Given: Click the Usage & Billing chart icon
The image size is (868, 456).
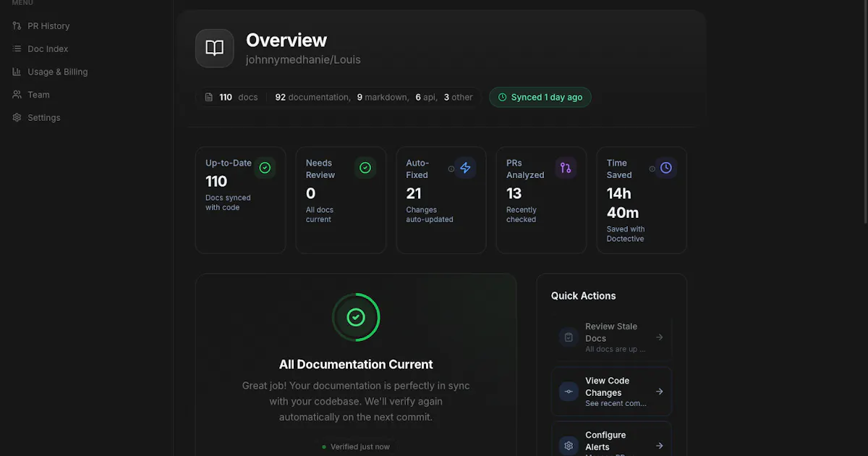Looking at the screenshot, I should click(x=17, y=72).
